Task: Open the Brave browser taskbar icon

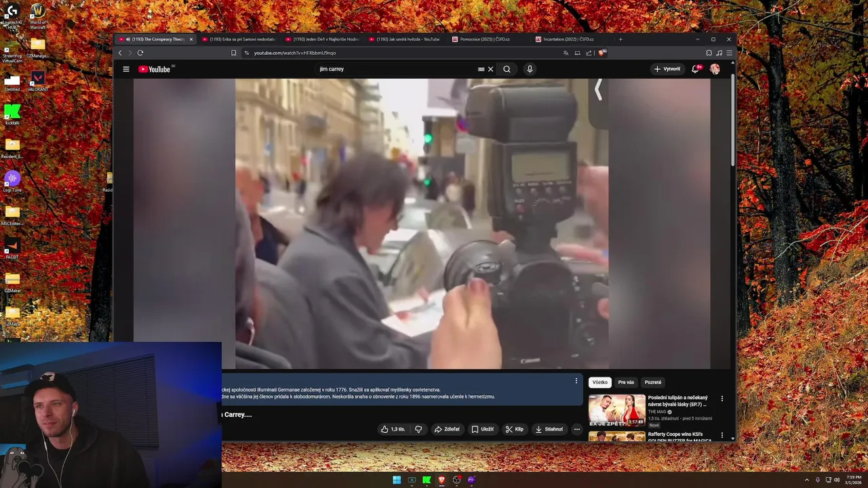Action: coord(441,480)
